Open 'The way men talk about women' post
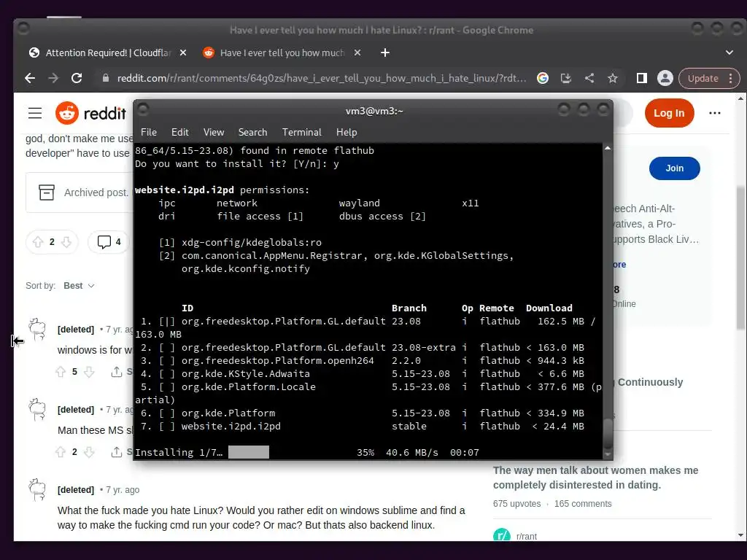 coord(595,478)
